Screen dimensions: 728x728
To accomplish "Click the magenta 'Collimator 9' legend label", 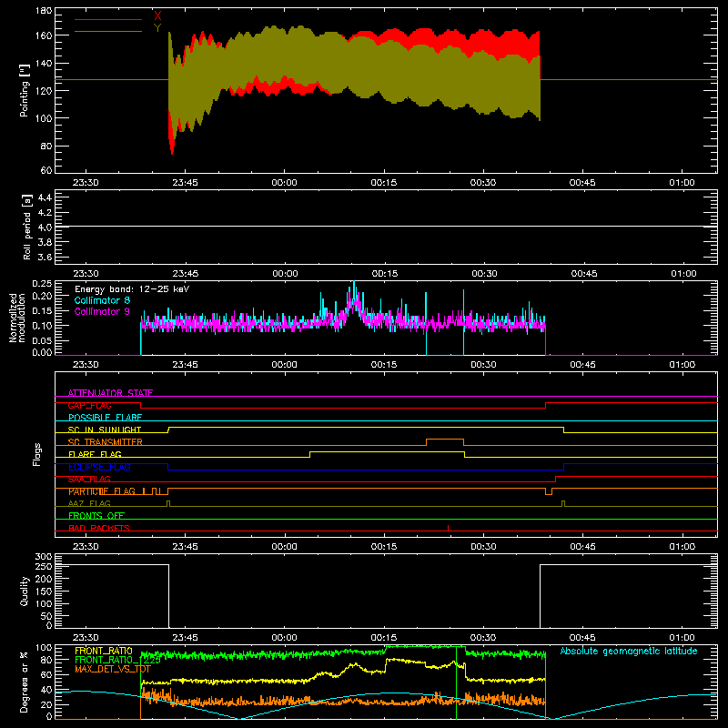I will click(x=102, y=311).
